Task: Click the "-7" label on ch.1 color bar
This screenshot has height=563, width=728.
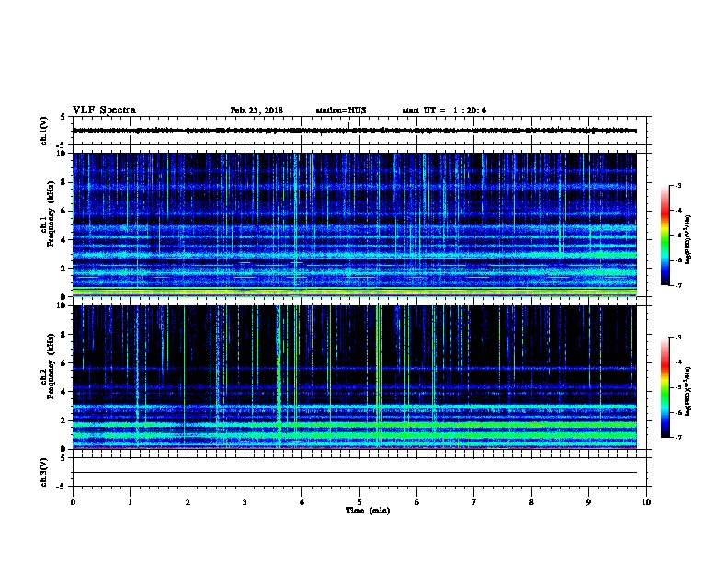Action: pos(678,285)
